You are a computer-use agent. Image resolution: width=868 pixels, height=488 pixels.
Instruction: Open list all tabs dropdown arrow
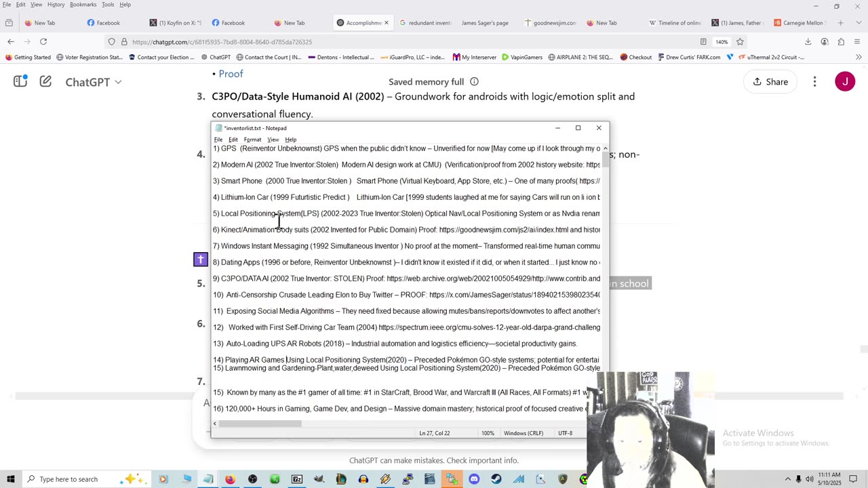pyautogui.click(x=858, y=23)
